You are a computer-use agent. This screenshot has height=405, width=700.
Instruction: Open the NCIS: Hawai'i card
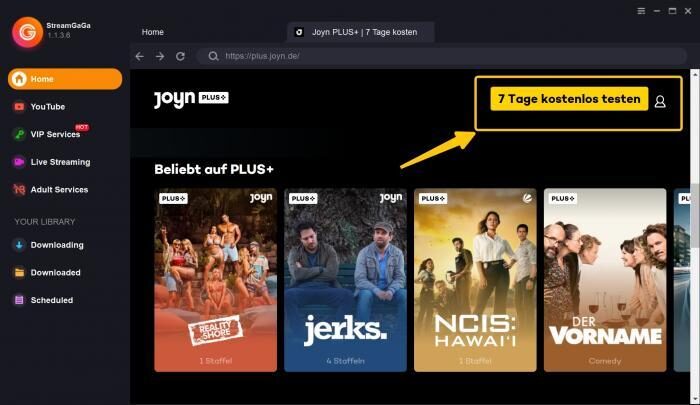coord(475,280)
